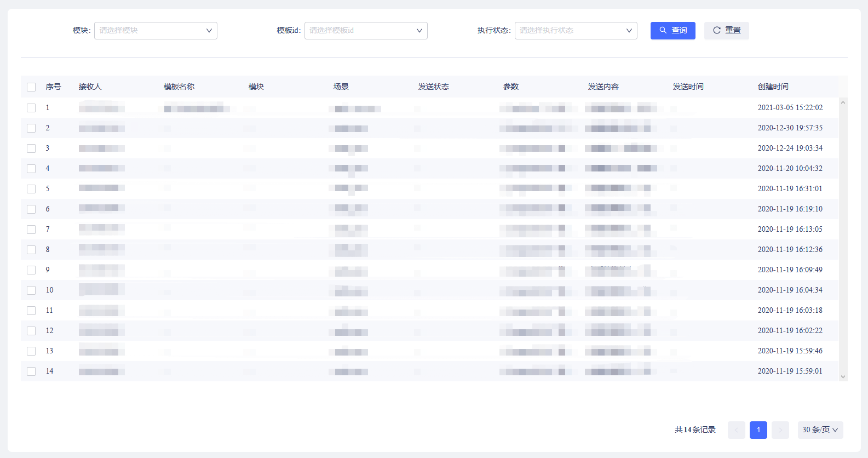Go to pagination page 1
Screen dimensions: 868x458
point(758,430)
